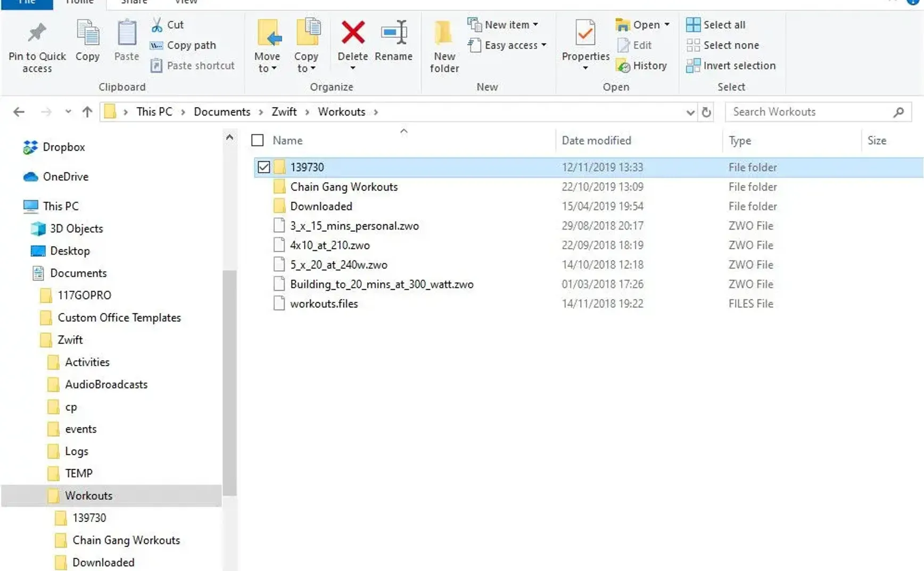This screenshot has height=571, width=924.
Task: Click Zwift in the breadcrumb path
Action: (284, 112)
